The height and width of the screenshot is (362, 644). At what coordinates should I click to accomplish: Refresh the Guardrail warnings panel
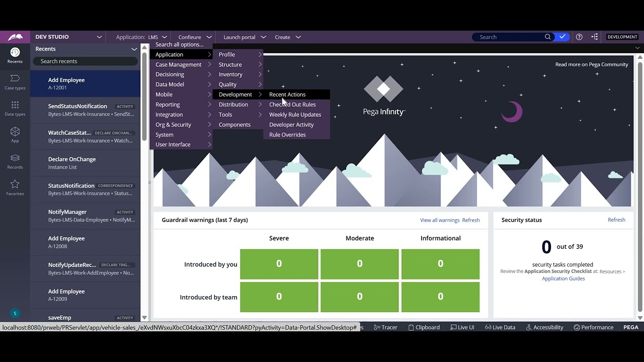click(x=471, y=220)
